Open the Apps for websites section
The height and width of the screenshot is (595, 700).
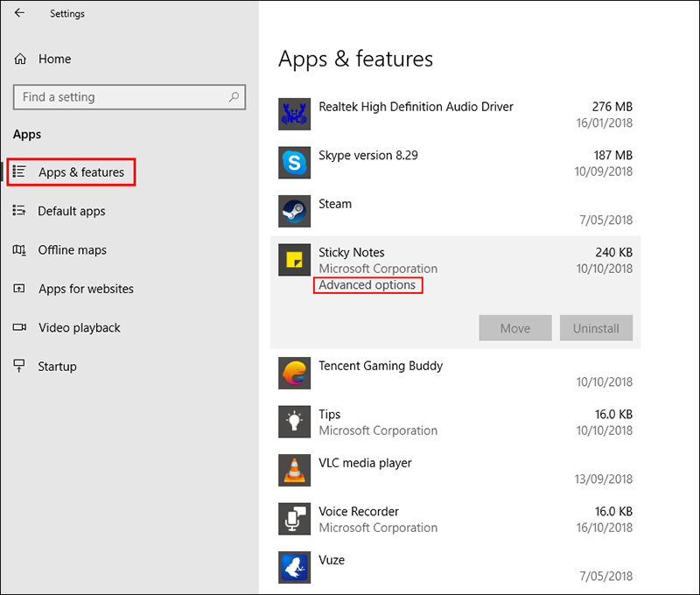pyautogui.click(x=86, y=289)
